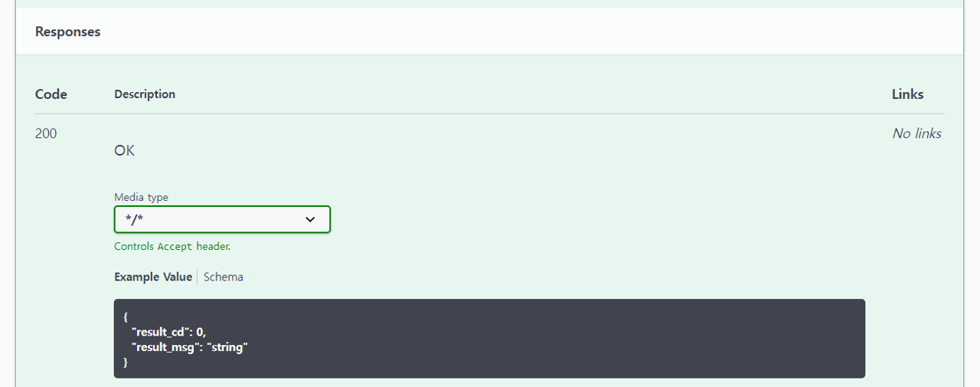This screenshot has width=980, height=387.
Task: Switch to the Schema tab
Action: [224, 277]
